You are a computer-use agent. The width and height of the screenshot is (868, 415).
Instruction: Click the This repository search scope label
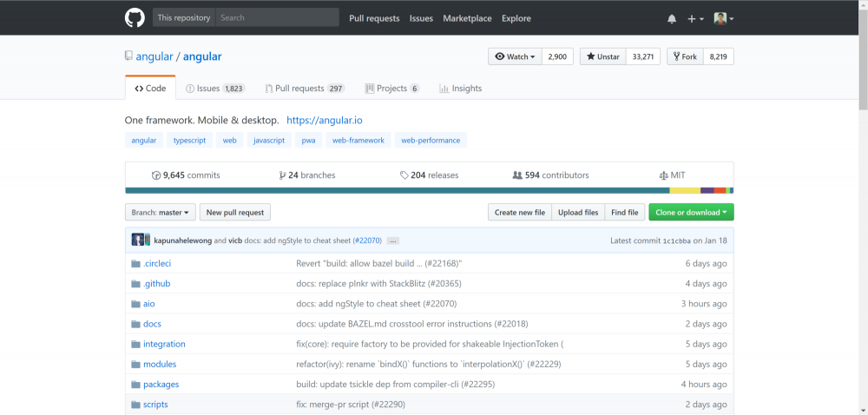184,17
